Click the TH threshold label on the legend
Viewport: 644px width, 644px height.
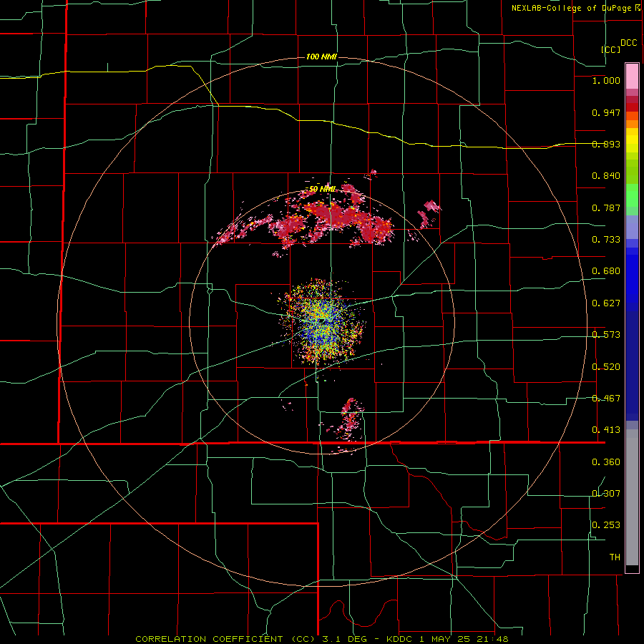coord(615,557)
